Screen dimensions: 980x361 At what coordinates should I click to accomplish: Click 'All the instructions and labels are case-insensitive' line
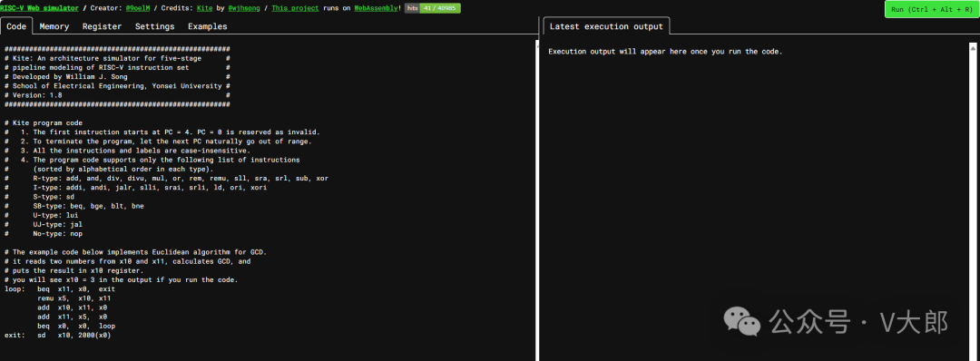click(127, 151)
